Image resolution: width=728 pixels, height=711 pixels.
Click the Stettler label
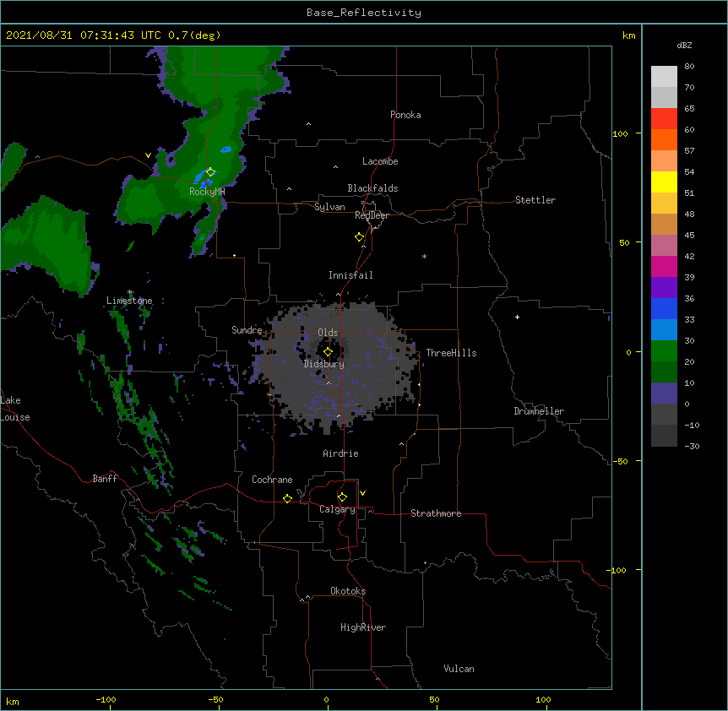pyautogui.click(x=535, y=200)
